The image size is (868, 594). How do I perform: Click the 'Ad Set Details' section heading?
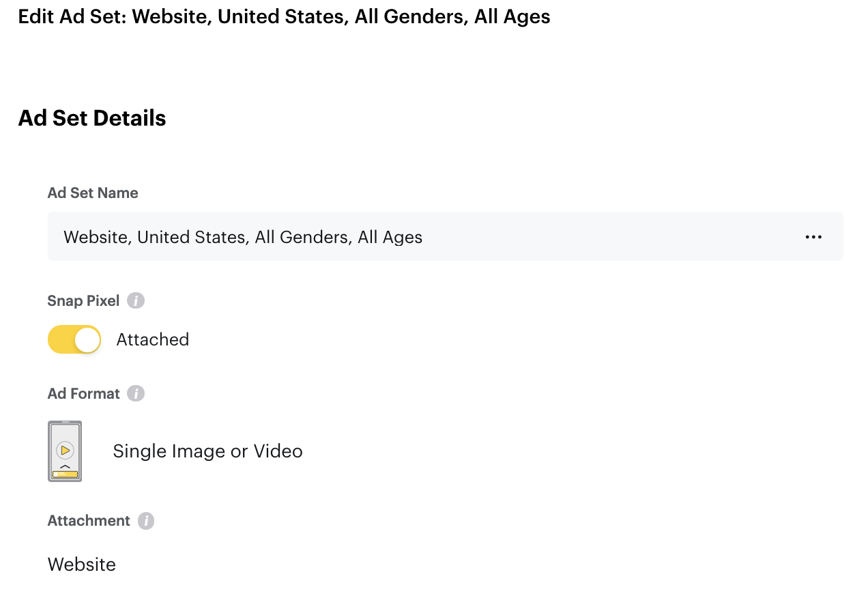92,118
